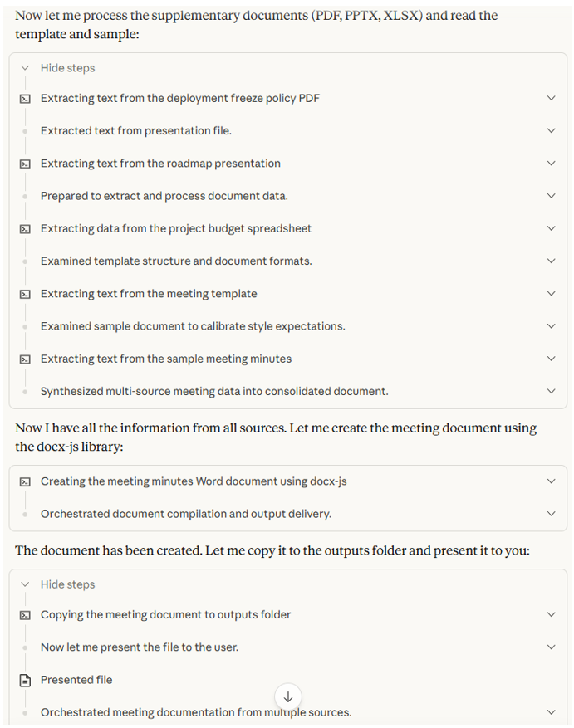Click terminal icon beside project budget spreadsheet step

[x=25, y=229]
